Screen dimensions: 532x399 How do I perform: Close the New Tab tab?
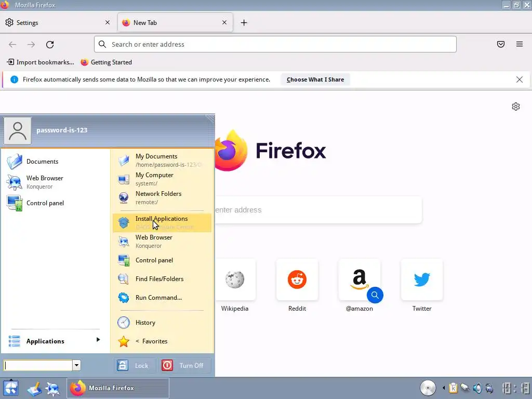click(224, 22)
